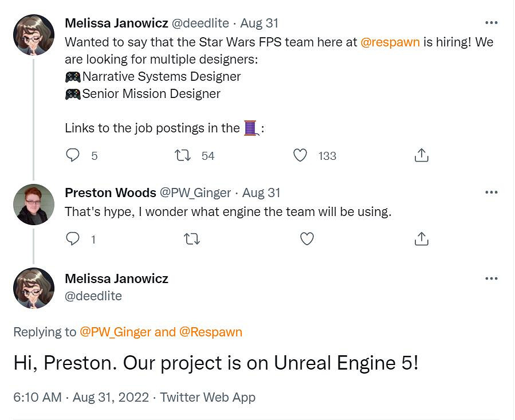Open the Twitter Web App source link
Viewport: 515px width, 420px height.
(x=208, y=397)
